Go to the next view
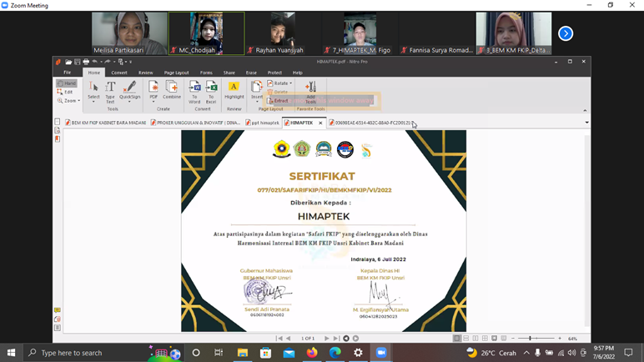The width and height of the screenshot is (644, 362). [355, 338]
